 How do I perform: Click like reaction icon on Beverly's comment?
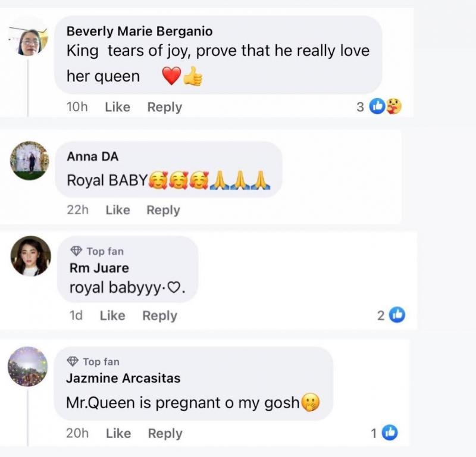[x=377, y=107]
